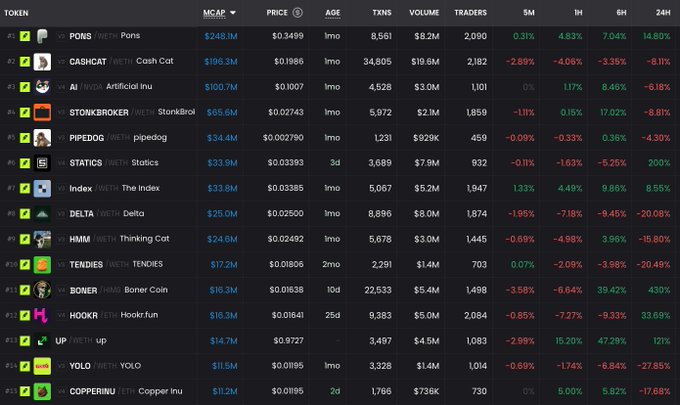Click the TENDIES token logo
The width and height of the screenshot is (680, 405).
[x=42, y=265]
